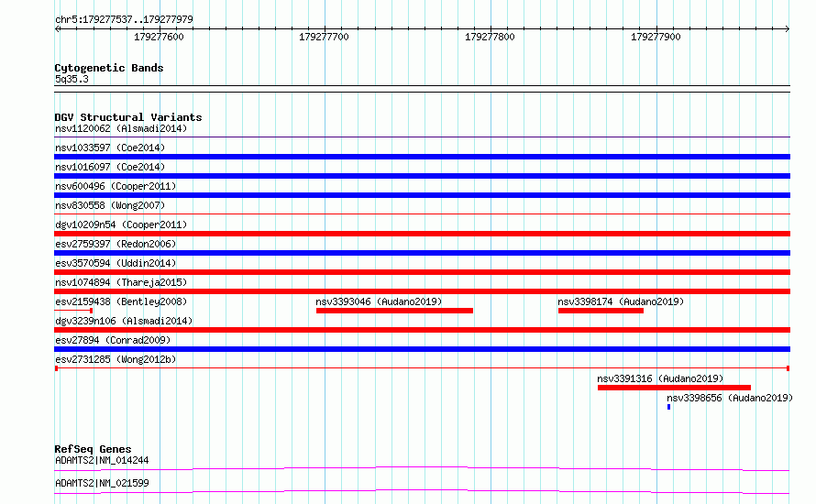Click the blue bar under nsv600496
The width and height of the screenshot is (816, 504).
(x=422, y=195)
